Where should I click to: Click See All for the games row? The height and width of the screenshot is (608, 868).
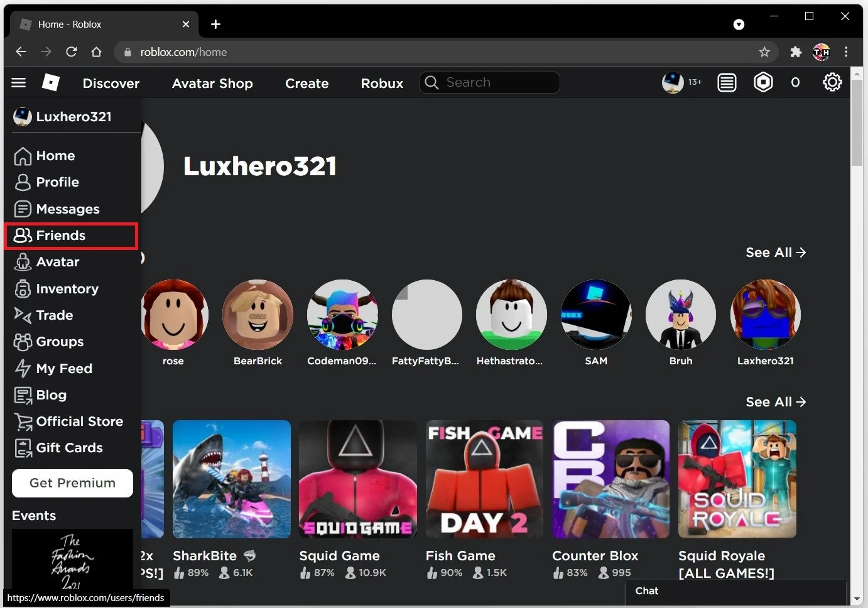point(776,402)
